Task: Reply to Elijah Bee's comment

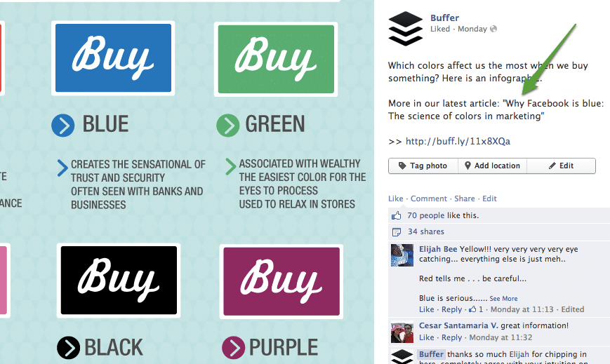Action: coord(451,309)
